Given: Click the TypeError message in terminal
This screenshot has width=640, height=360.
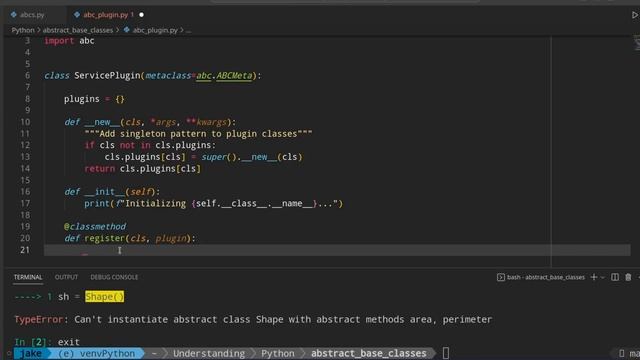Looking at the screenshot, I should 253,319.
